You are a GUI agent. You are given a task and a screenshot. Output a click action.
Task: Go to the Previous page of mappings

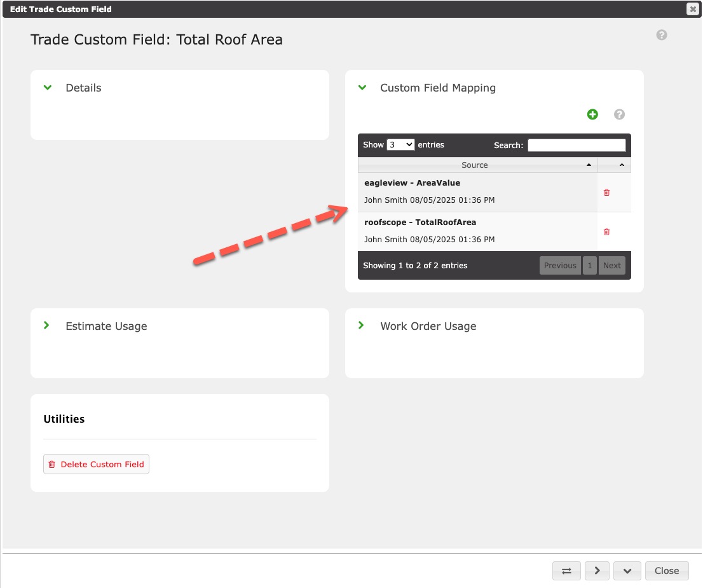coord(560,265)
